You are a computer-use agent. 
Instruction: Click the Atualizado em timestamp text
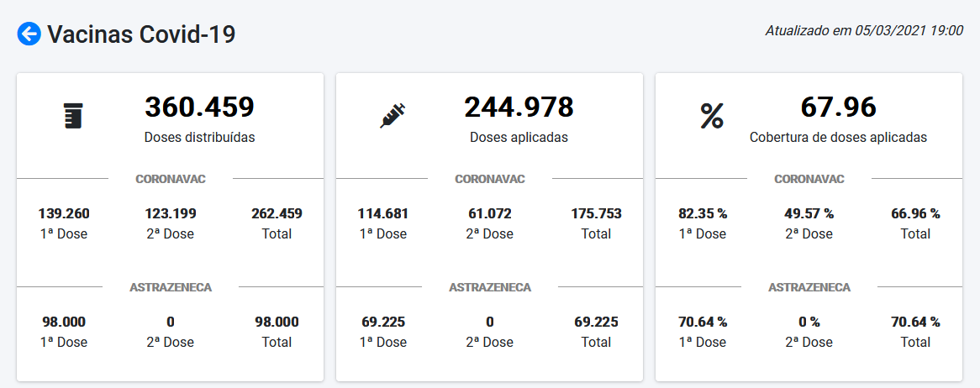coord(863,30)
